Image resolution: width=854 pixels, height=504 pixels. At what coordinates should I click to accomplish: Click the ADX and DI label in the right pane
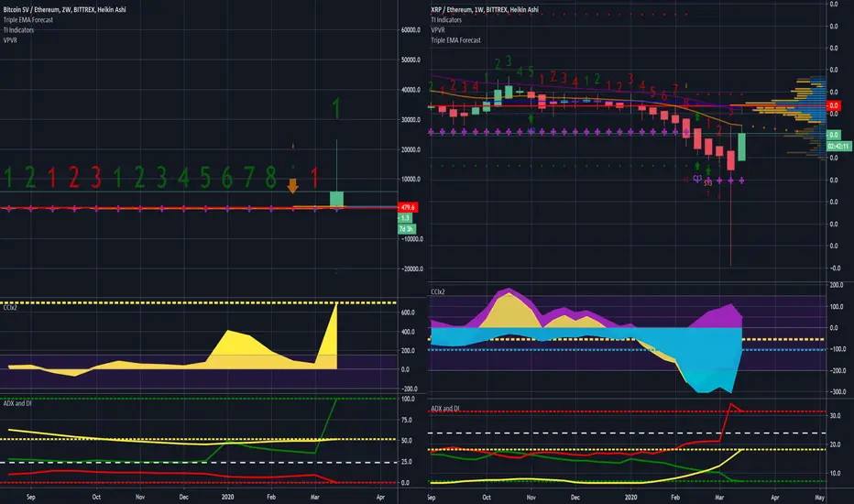coord(445,409)
